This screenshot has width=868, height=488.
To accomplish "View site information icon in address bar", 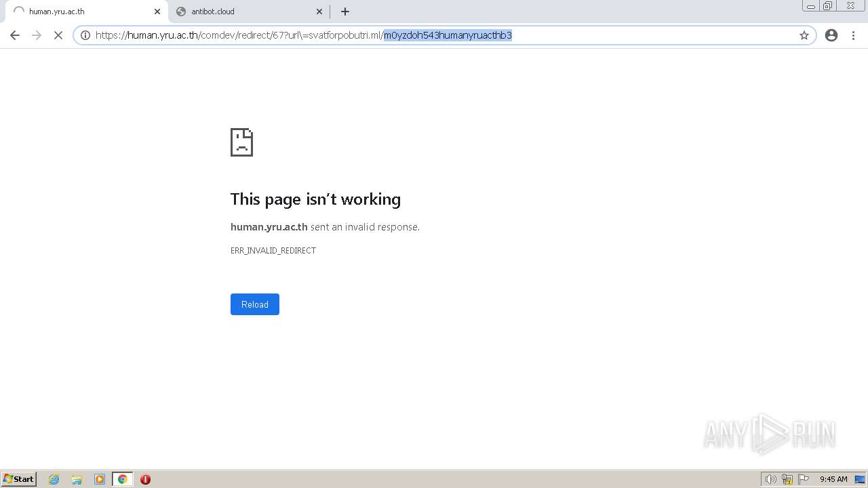I will [85, 35].
